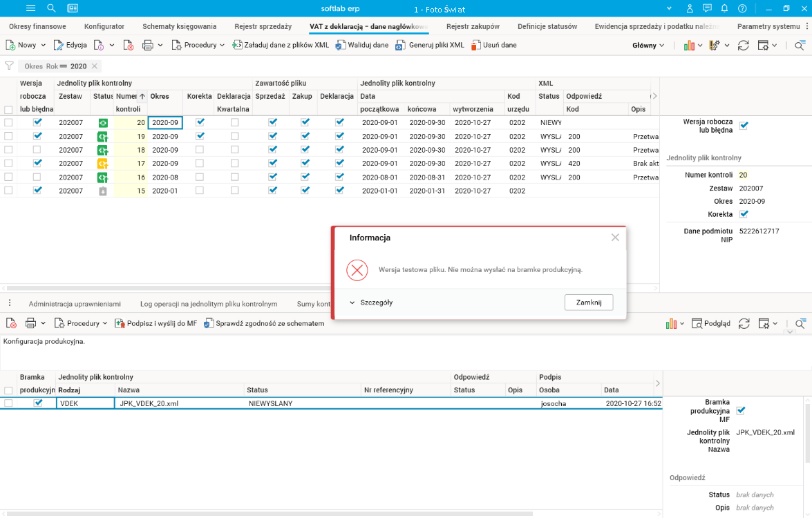Image resolution: width=812 pixels, height=518 pixels.
Task: Switch to Okresy finansowe tab
Action: [37, 26]
